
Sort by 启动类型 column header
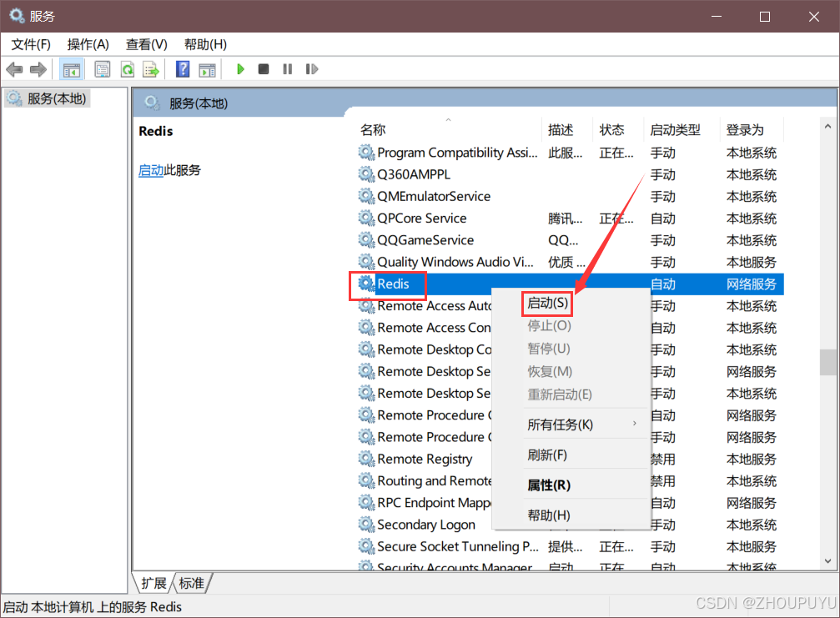point(675,129)
